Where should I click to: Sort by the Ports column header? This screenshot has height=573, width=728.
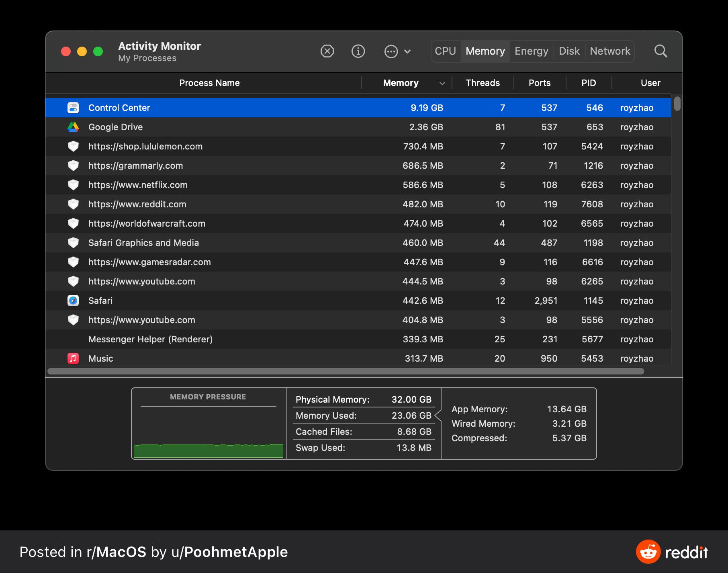540,83
